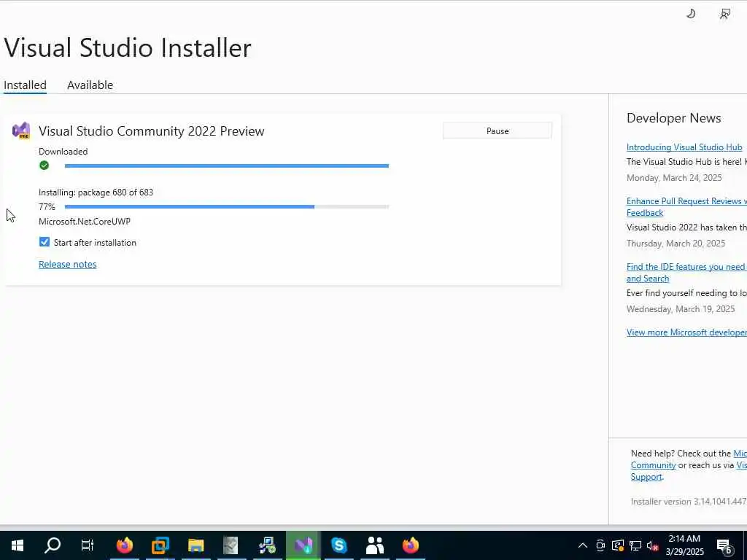Open Skype from the taskbar
Screen dimensions: 747x560
338,545
